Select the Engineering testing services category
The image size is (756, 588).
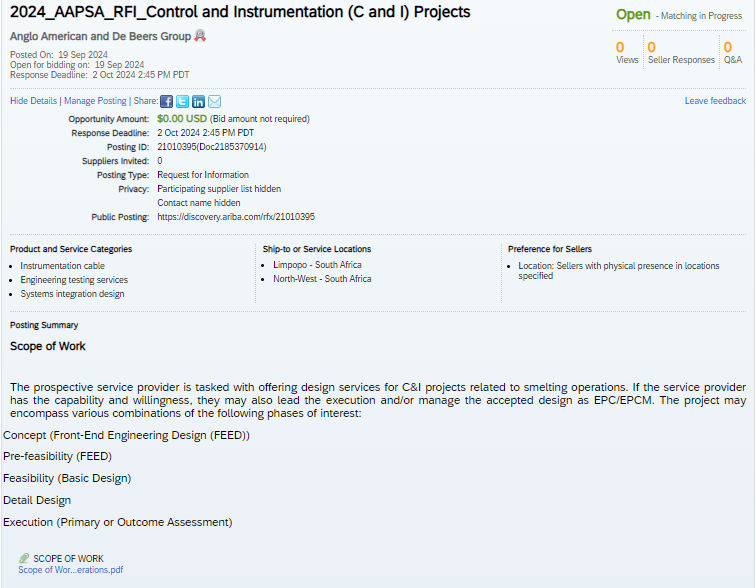(74, 280)
